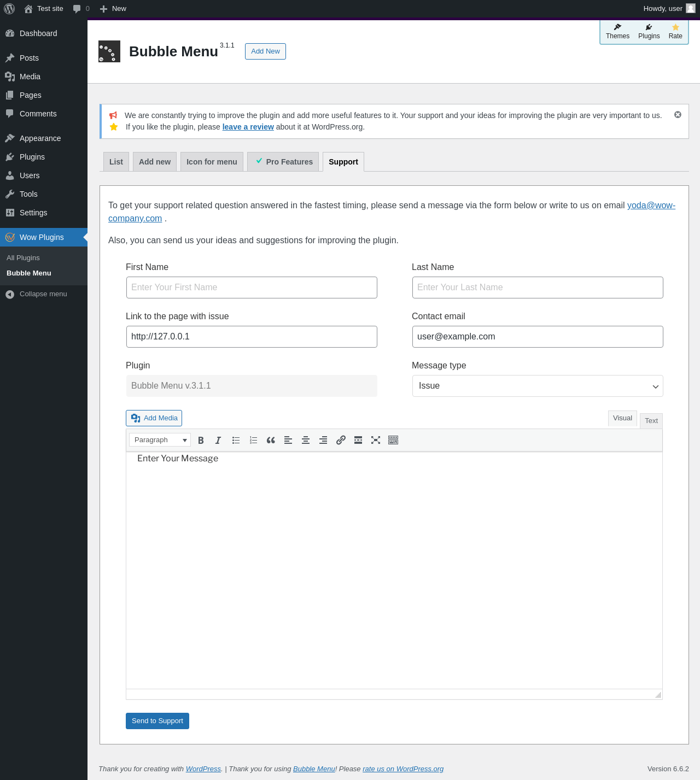Open Plugins in the sidebar
This screenshot has height=780, width=700.
point(44,157)
